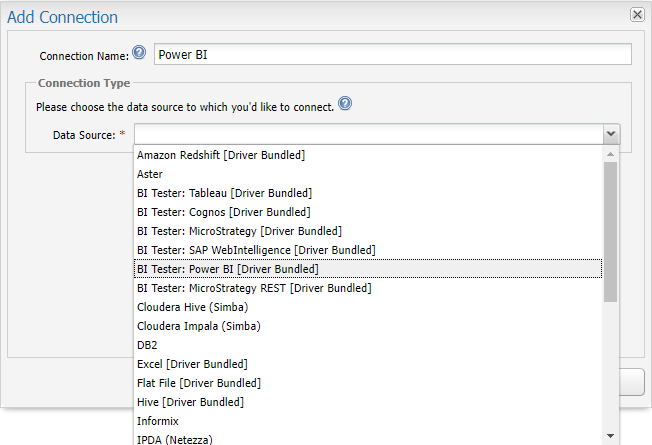652x445 pixels.
Task: Choose Cloudera Impala (Simba)
Action: tap(368, 326)
